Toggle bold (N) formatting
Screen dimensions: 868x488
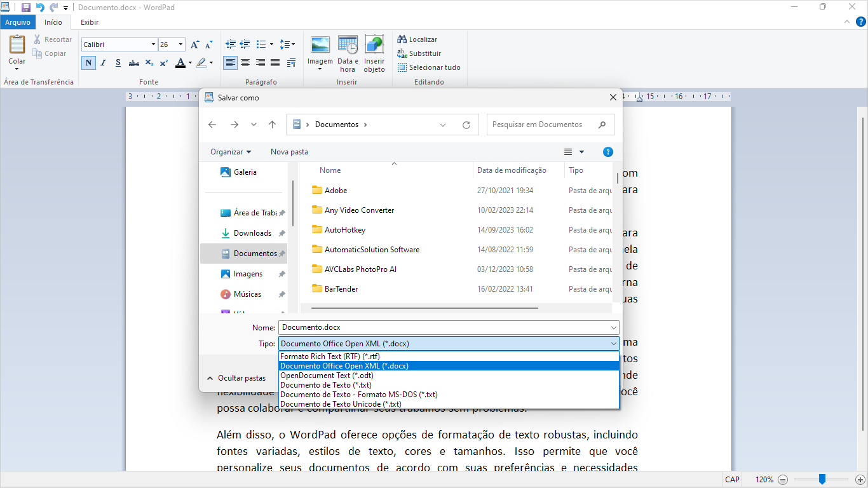[x=88, y=63]
